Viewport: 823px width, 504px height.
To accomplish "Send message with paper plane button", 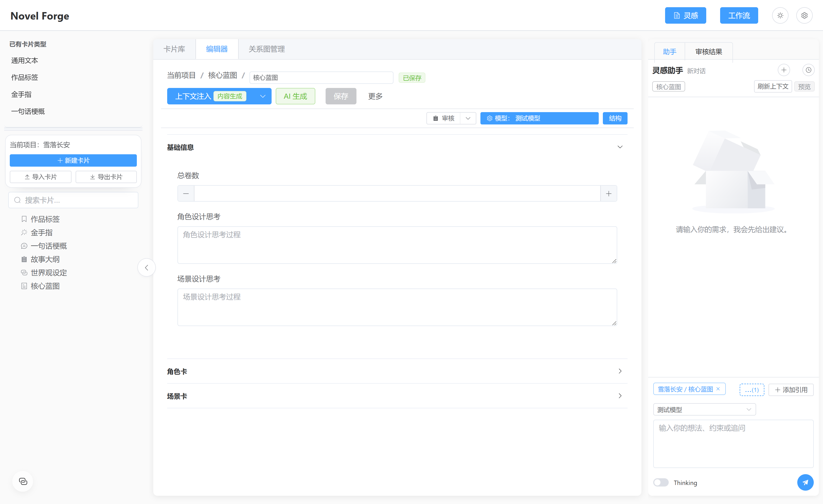I will click(x=805, y=482).
